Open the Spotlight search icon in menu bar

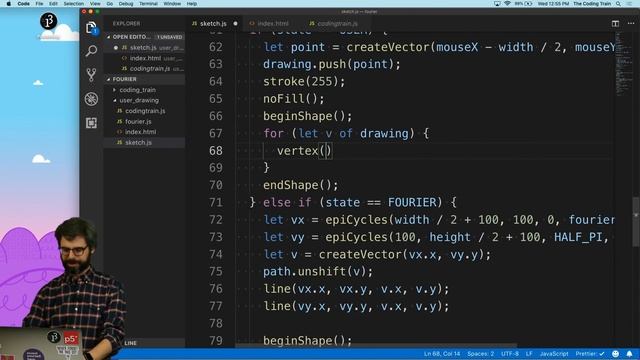pos(618,4)
